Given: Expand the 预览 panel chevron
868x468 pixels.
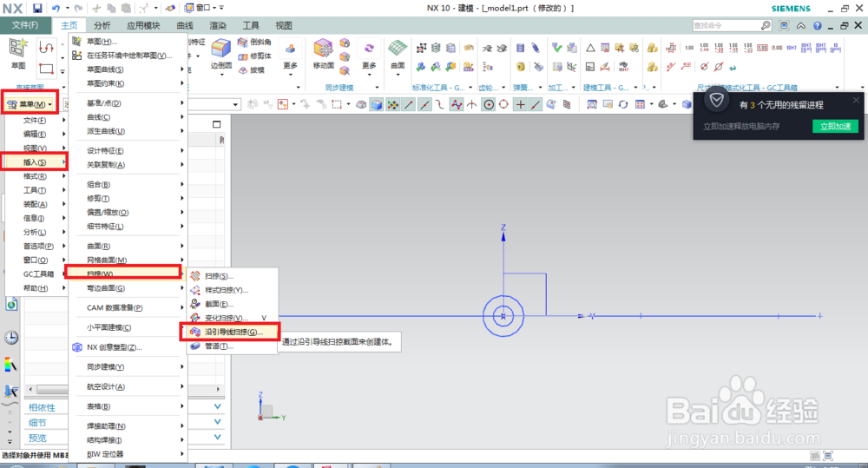Looking at the screenshot, I should pyautogui.click(x=218, y=437).
